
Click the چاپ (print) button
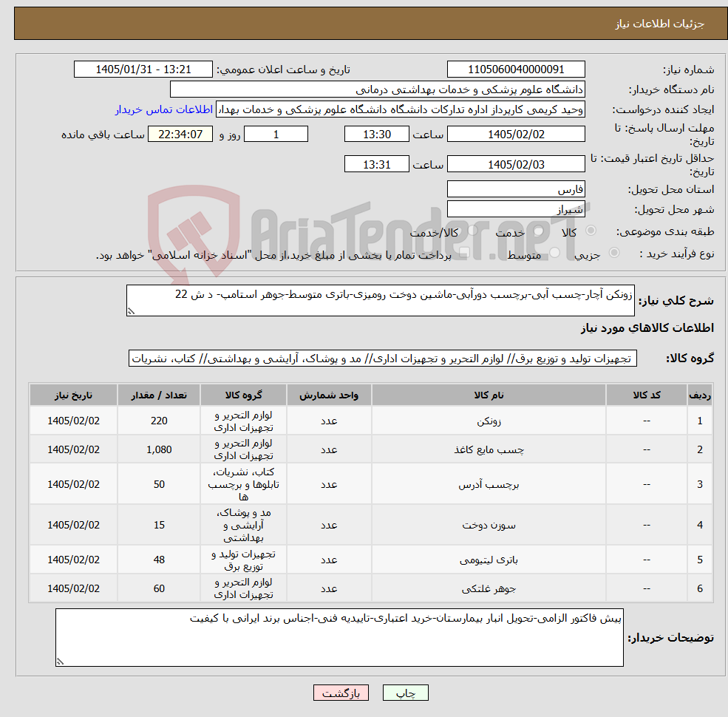(405, 693)
